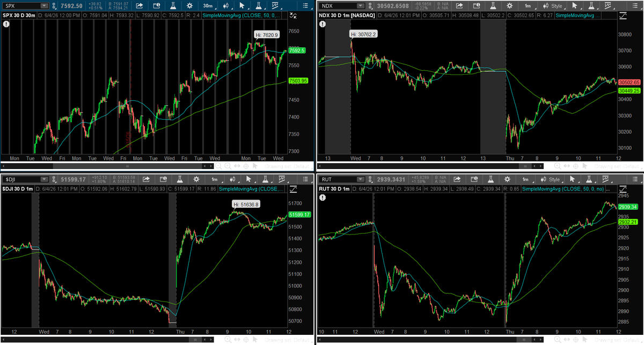The width and height of the screenshot is (644, 345).
Task: Share the RUT chart via share icon
Action: pos(457,179)
